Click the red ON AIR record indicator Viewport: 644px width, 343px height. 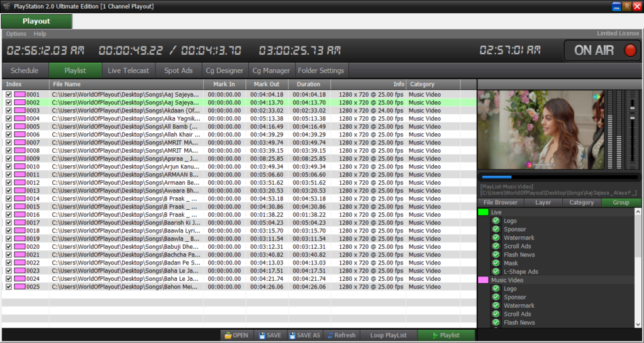coord(630,51)
